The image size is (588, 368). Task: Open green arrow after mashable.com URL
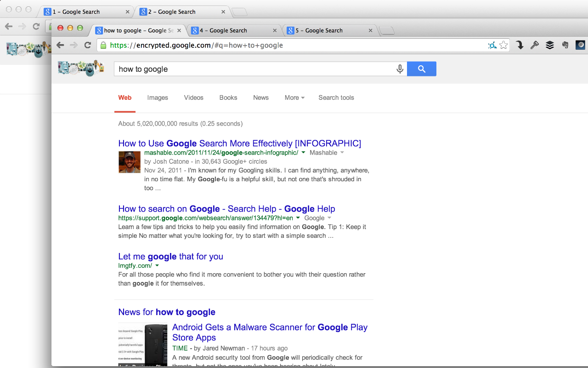coord(303,153)
